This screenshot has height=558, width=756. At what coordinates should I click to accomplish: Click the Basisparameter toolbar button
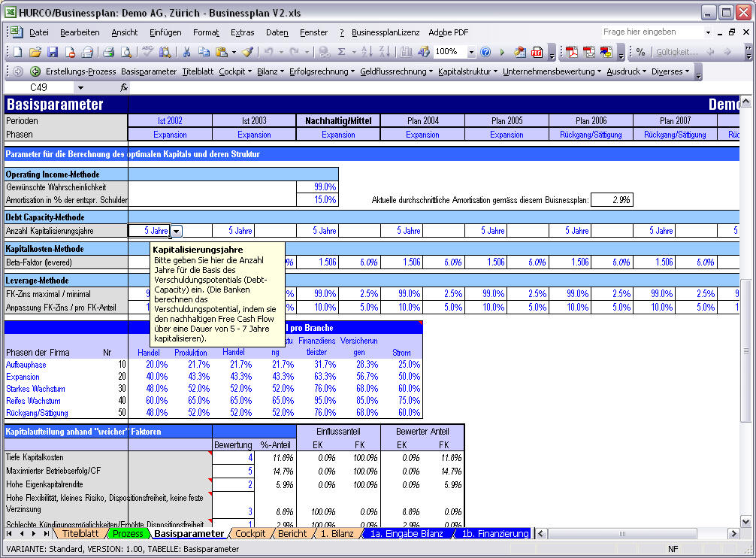[149, 71]
